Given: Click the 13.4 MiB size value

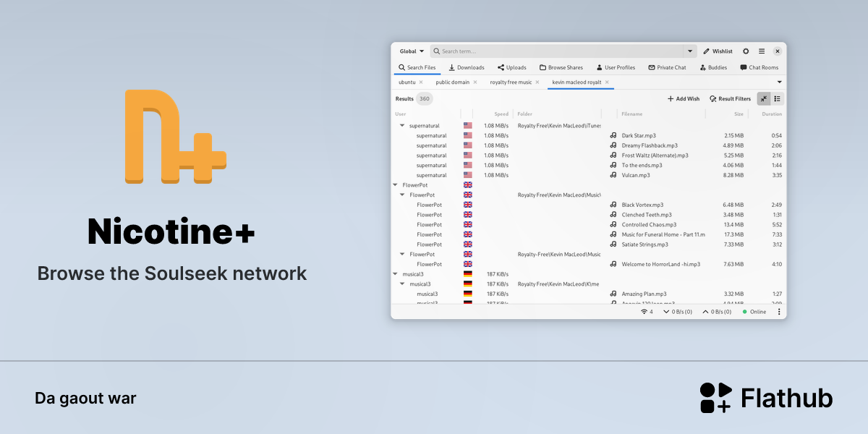Looking at the screenshot, I should [x=733, y=225].
